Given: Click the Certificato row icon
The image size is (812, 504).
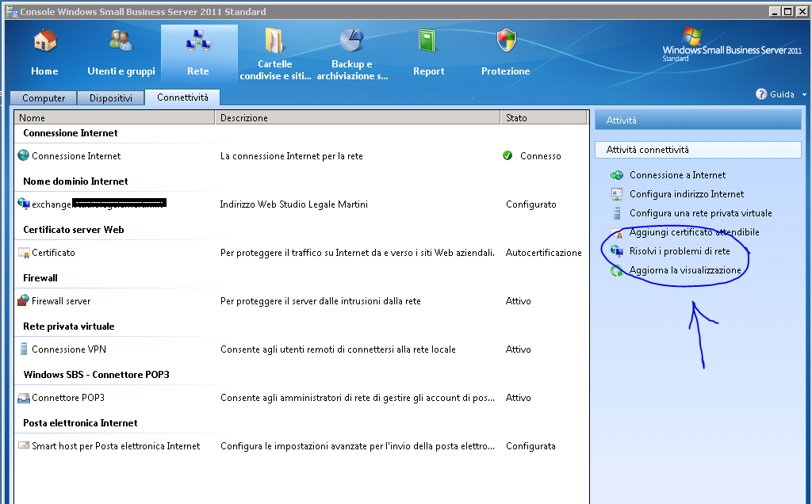Looking at the screenshot, I should pos(24,253).
